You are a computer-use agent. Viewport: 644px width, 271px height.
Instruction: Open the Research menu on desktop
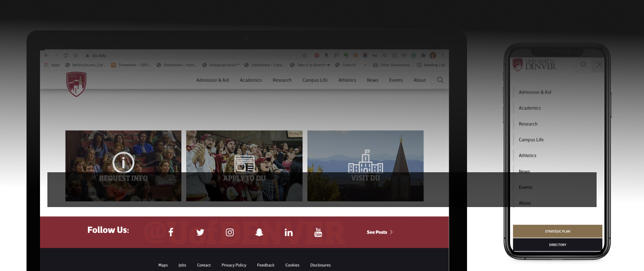(282, 80)
